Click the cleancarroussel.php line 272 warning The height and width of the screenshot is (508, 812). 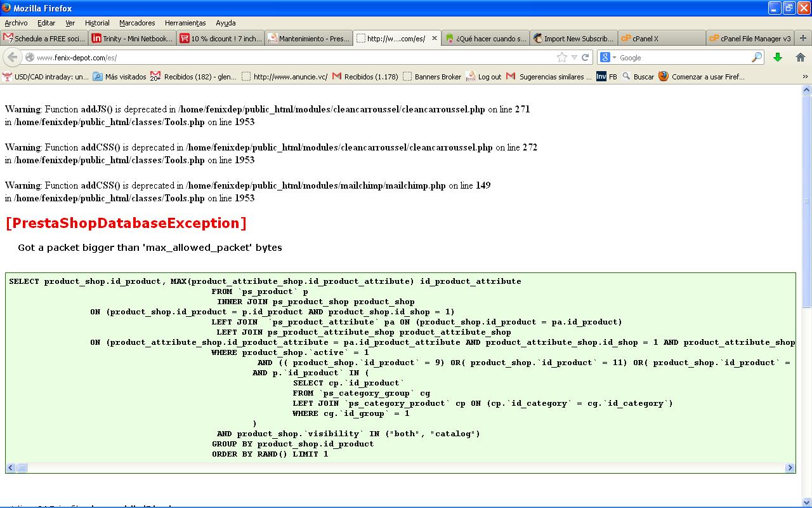point(271,147)
